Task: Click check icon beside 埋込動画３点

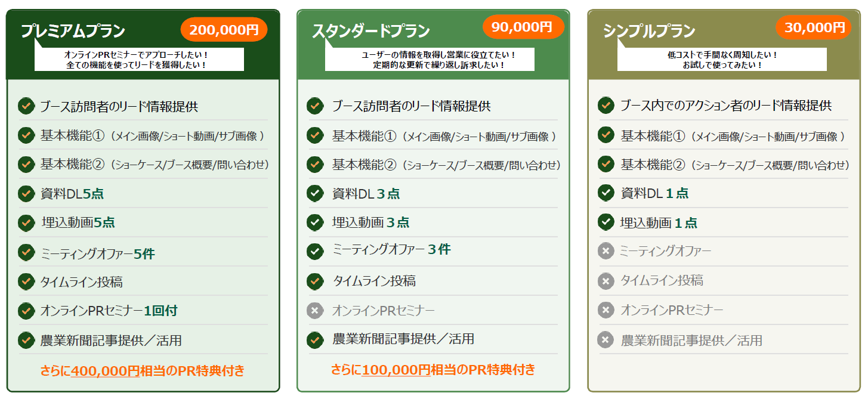Action: [315, 222]
